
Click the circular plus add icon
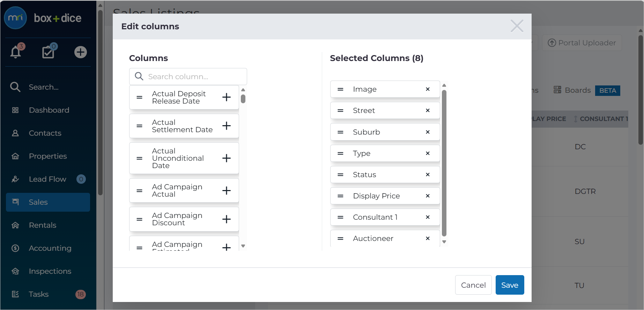[81, 52]
